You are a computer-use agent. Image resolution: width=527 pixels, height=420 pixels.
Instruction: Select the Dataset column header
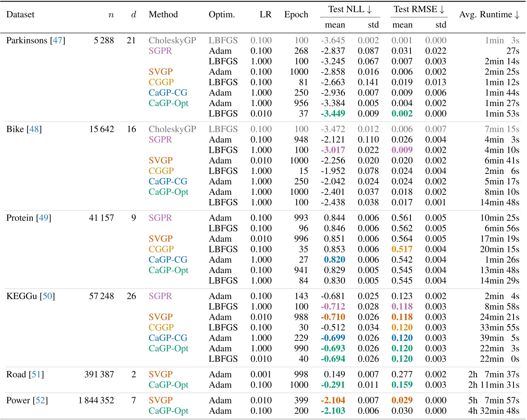20,14
